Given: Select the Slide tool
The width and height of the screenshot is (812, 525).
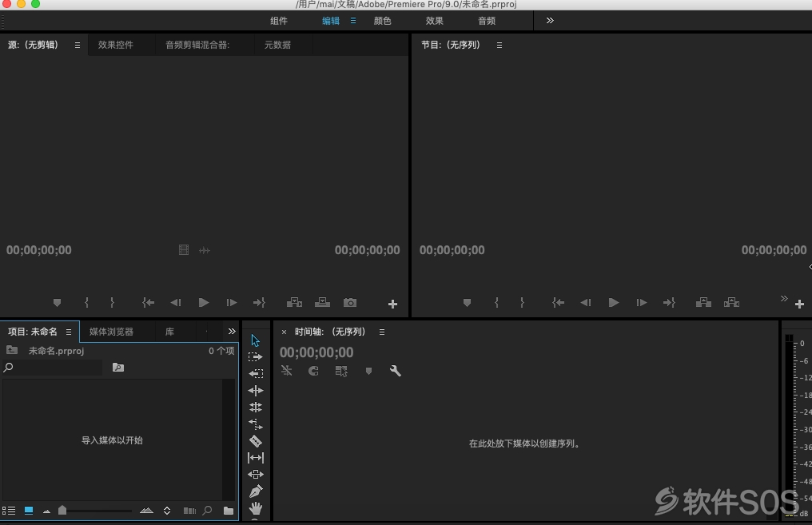Looking at the screenshot, I should pos(255,475).
